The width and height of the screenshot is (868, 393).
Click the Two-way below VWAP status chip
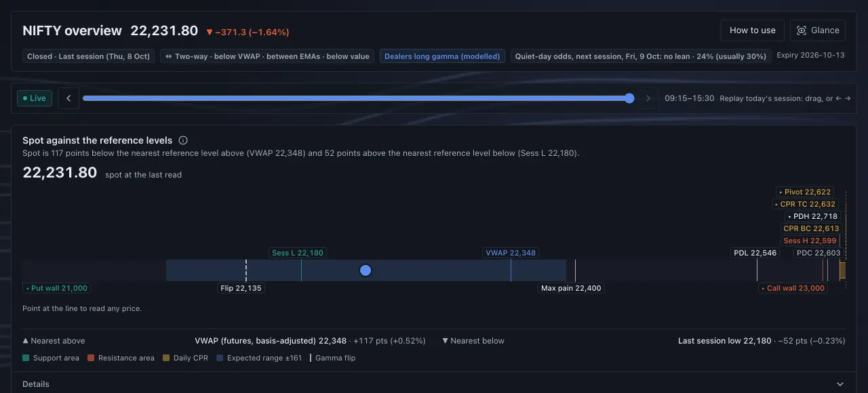[267, 56]
